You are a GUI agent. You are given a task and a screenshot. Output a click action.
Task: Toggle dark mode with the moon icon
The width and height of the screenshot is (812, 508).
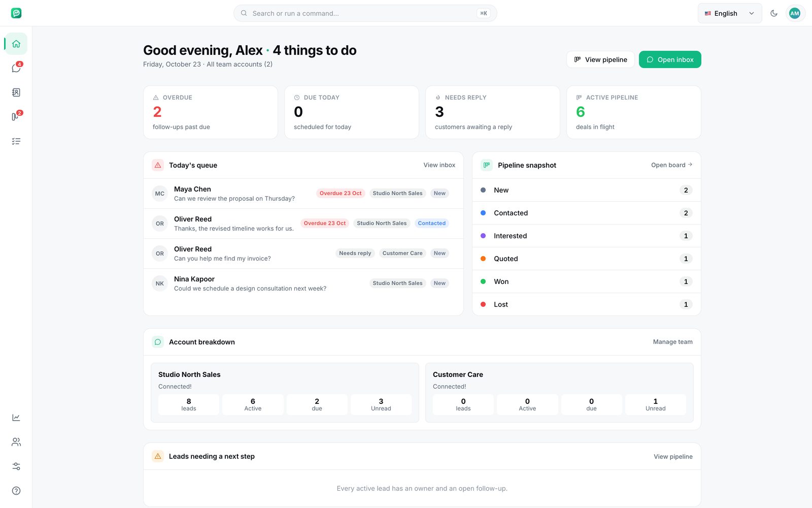pyautogui.click(x=774, y=13)
